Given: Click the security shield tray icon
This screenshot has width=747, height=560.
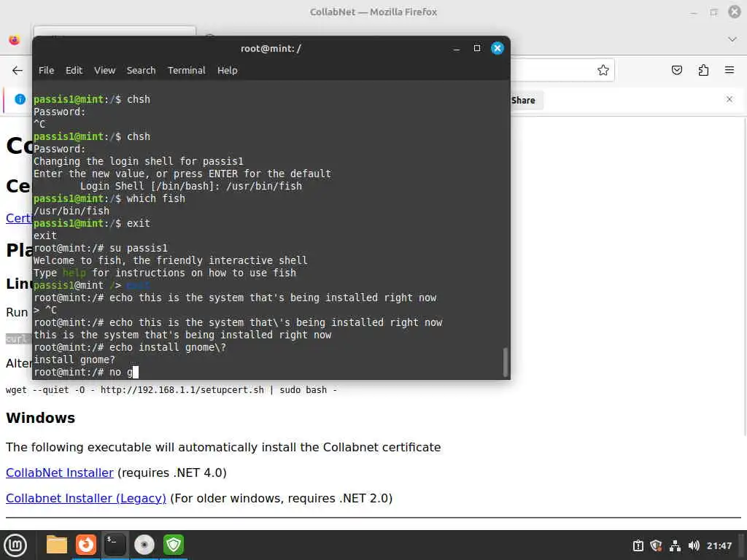Looking at the screenshot, I should (656, 545).
